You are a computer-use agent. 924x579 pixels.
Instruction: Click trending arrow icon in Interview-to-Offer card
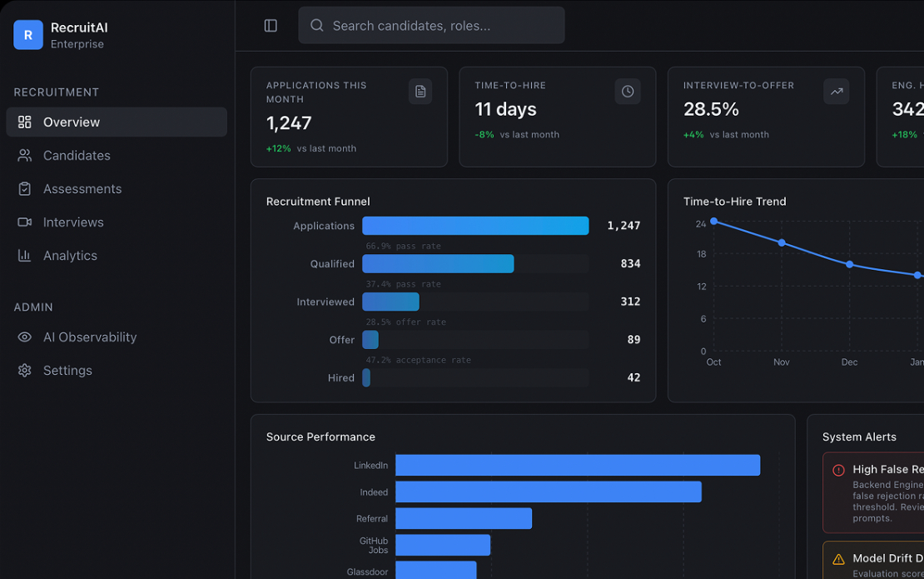click(x=837, y=92)
